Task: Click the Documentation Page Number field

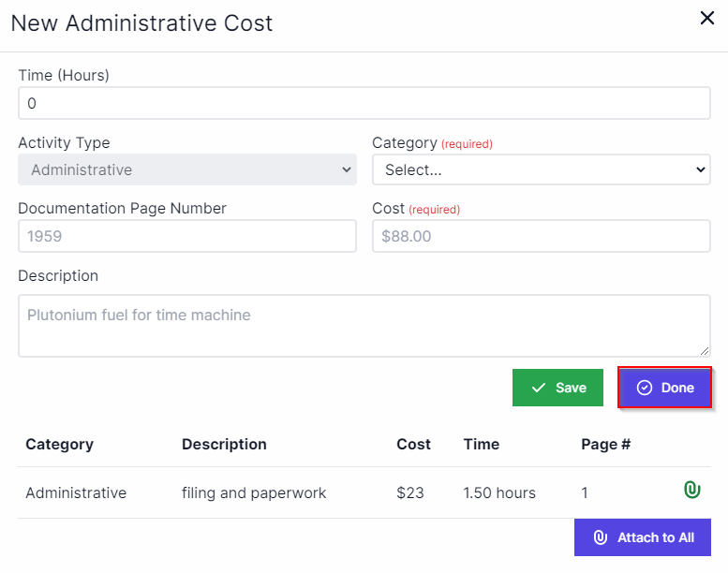Action: (x=186, y=236)
